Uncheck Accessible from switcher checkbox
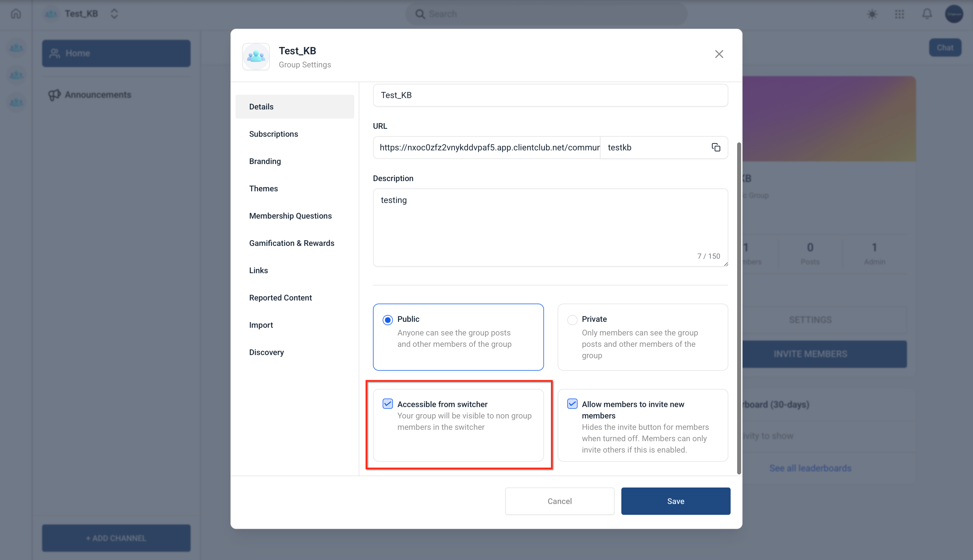 tap(387, 403)
